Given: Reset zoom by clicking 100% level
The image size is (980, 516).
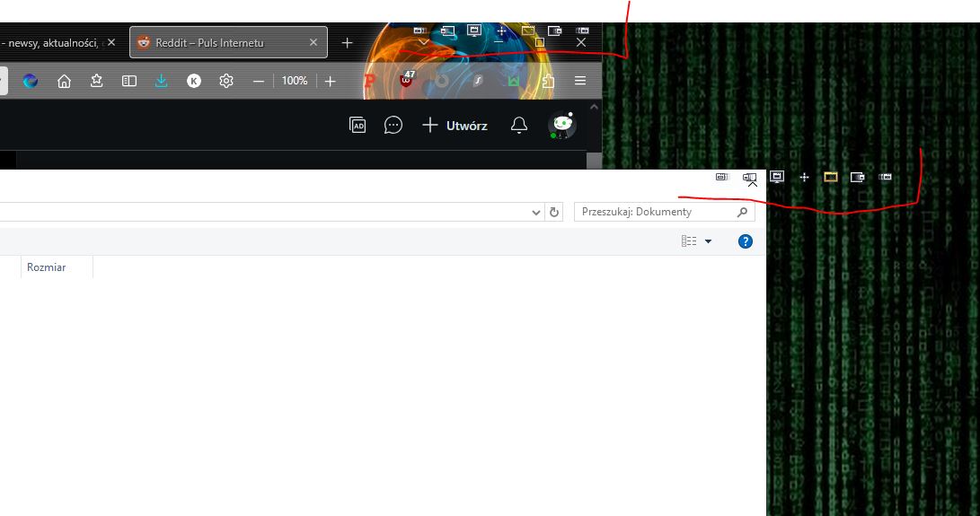Looking at the screenshot, I should click(x=295, y=81).
